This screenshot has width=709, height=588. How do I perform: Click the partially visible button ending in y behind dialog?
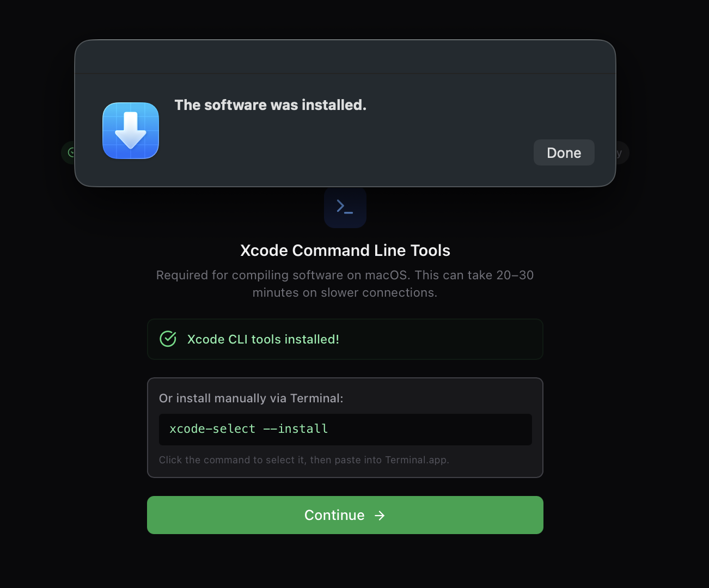click(621, 152)
